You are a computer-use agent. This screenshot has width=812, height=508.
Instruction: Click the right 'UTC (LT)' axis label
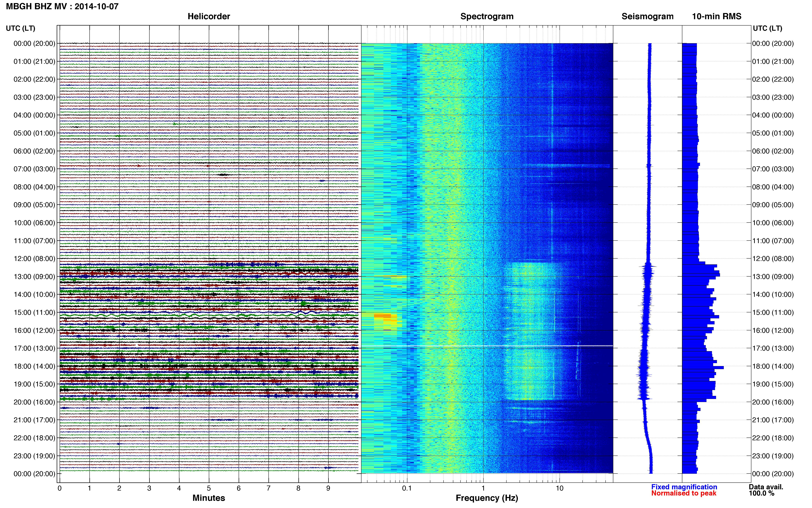click(x=768, y=28)
